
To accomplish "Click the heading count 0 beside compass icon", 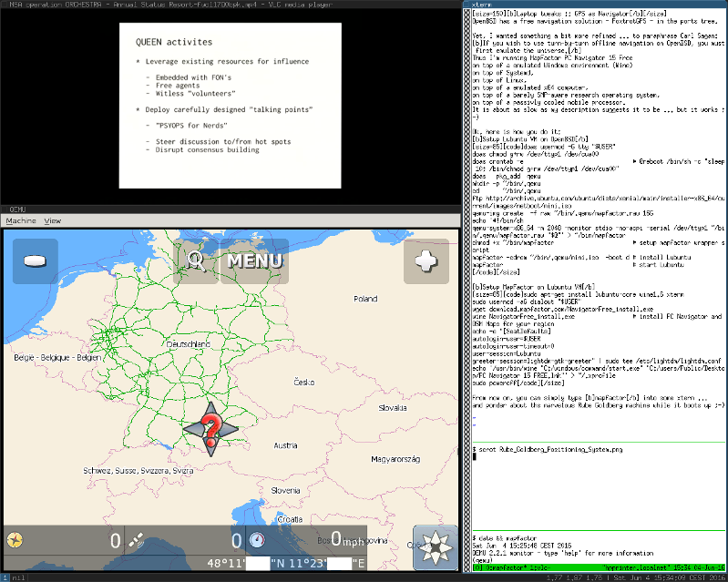I will [x=115, y=541].
